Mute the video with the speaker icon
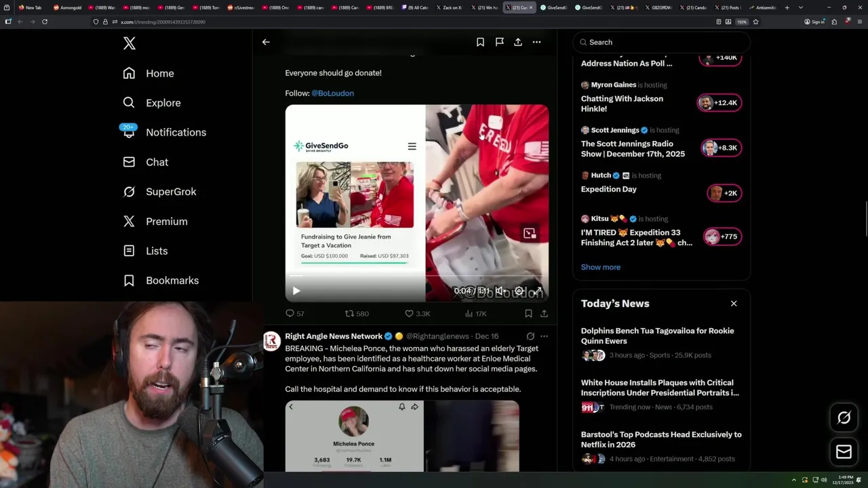This screenshot has height=488, width=868. tap(500, 291)
